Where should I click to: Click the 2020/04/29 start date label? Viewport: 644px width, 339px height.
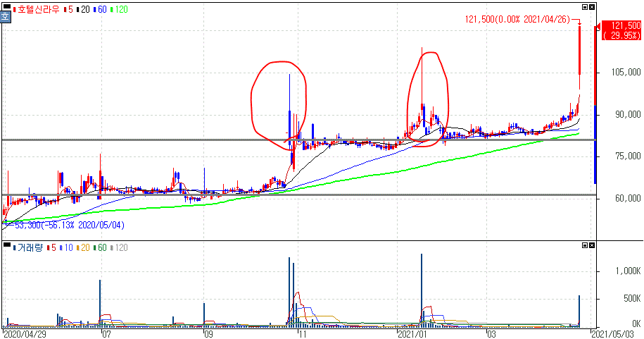coord(24,334)
